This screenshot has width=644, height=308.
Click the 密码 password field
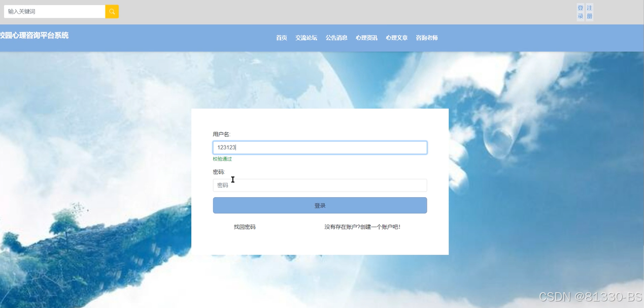point(320,185)
